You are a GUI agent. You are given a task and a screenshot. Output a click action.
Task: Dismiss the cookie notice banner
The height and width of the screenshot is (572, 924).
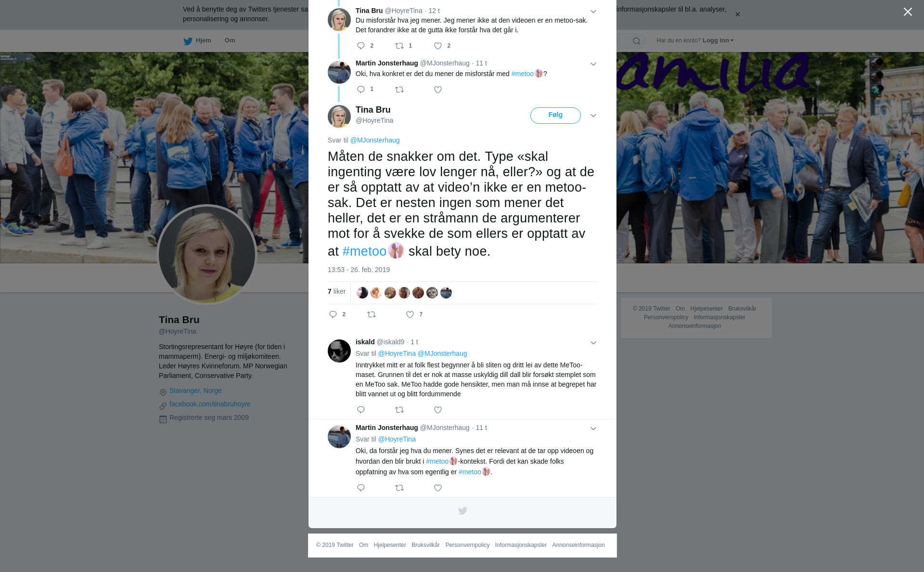pyautogui.click(x=737, y=14)
